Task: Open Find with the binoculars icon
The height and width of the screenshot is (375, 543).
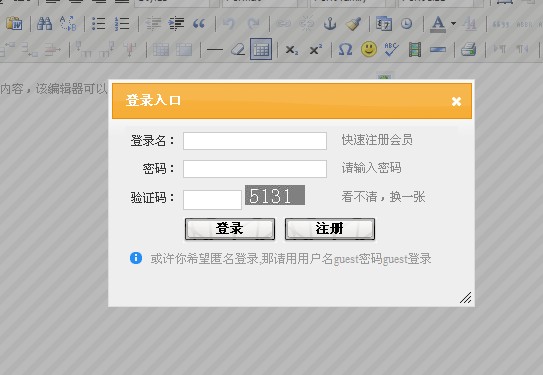Action: 44,24
